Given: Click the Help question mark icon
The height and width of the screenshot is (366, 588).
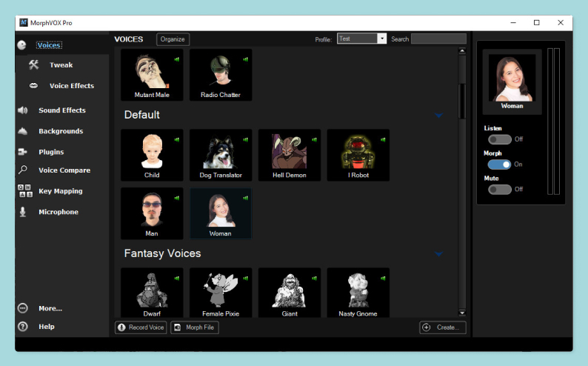Looking at the screenshot, I should coord(22,327).
